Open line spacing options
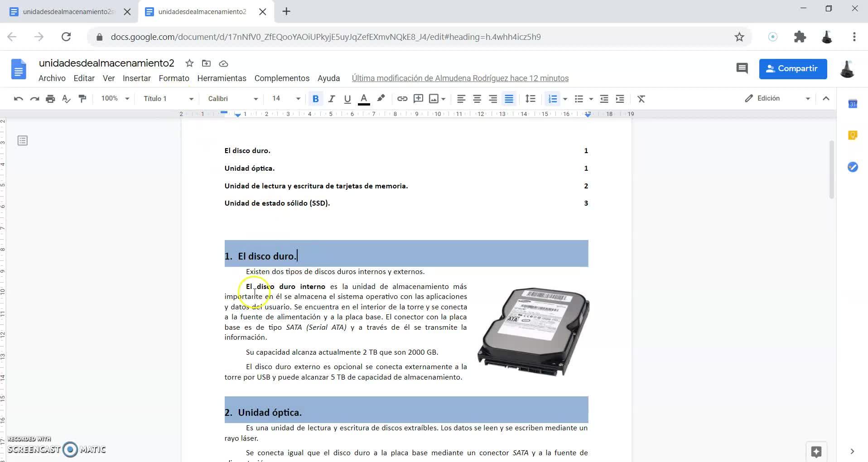The image size is (868, 462). (530, 99)
